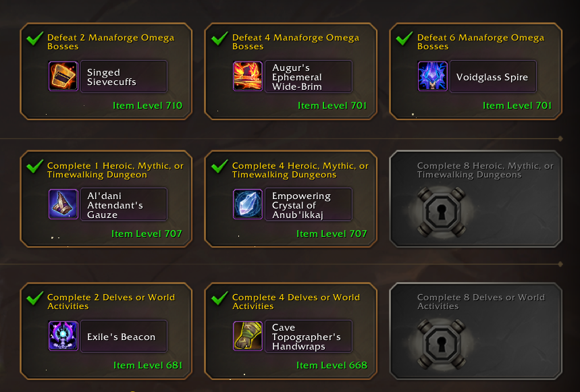The image size is (580, 392).
Task: Click Defeat 4 Manaforge Omega Bosses title
Action: pos(296,42)
